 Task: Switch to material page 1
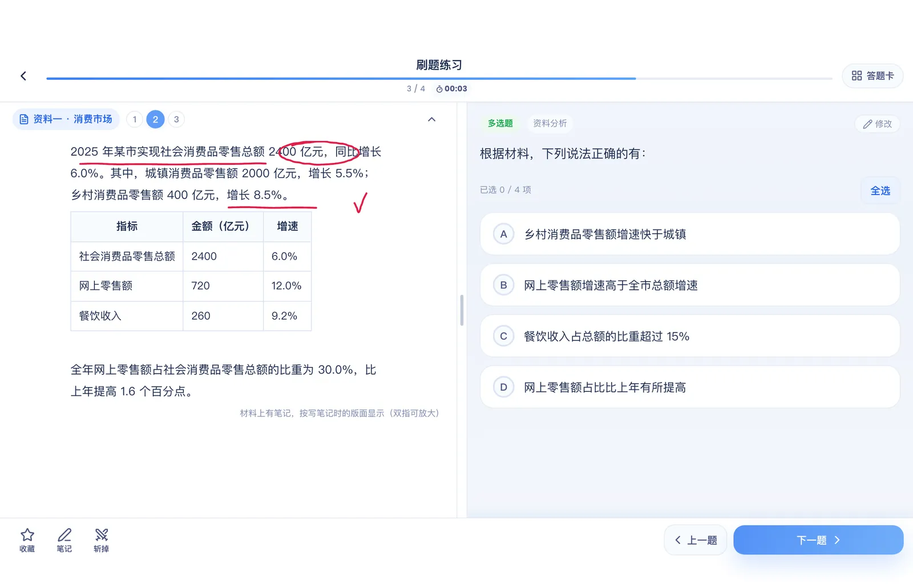tap(135, 119)
